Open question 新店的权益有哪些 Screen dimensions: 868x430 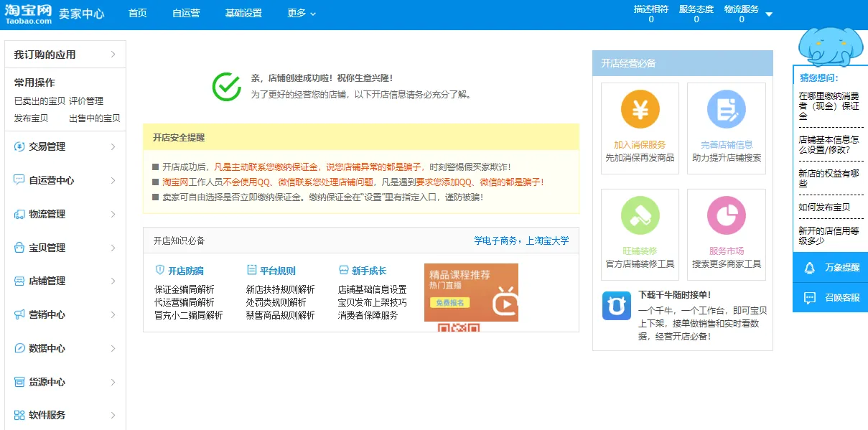(829, 178)
